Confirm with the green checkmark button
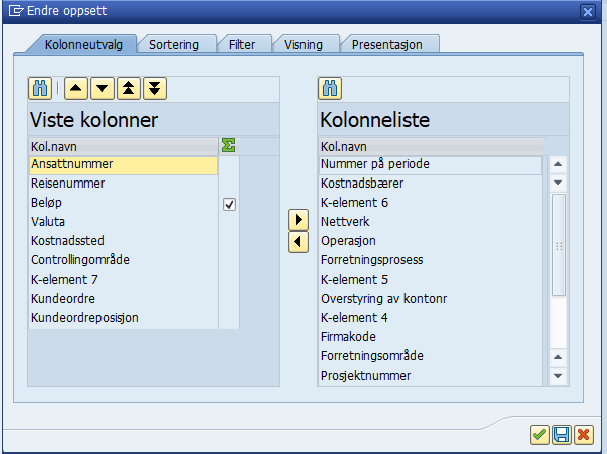The image size is (607, 454). pyautogui.click(x=540, y=435)
